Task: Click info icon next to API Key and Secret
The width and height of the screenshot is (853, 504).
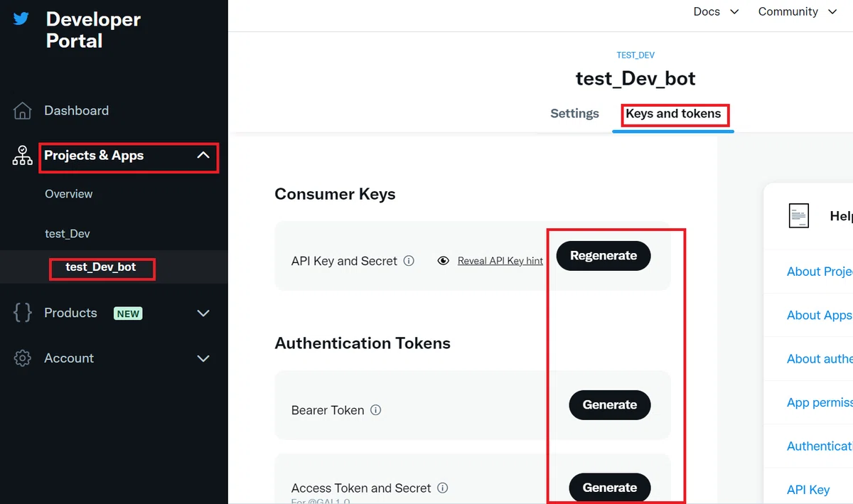Action: click(409, 261)
